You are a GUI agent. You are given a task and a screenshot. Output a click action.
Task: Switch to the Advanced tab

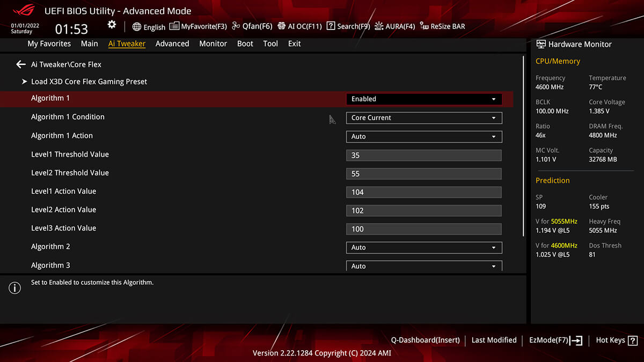172,44
